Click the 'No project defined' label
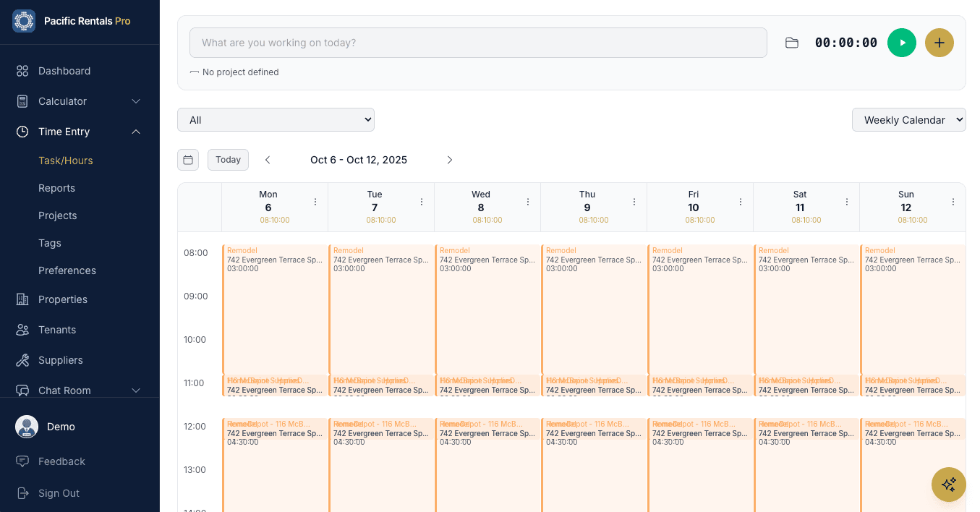This screenshot has width=980, height=512. 240,72
